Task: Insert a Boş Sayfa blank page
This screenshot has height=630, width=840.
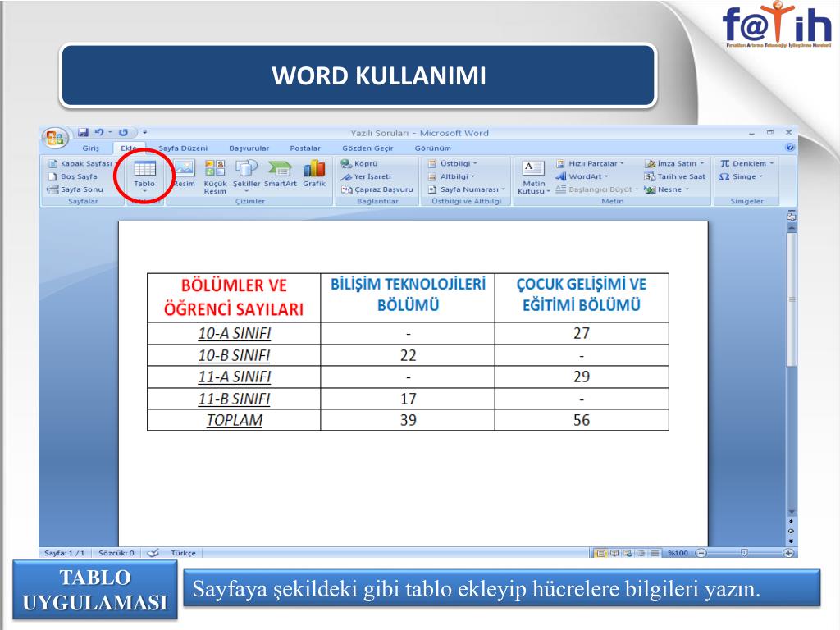Action: pyautogui.click(x=73, y=176)
